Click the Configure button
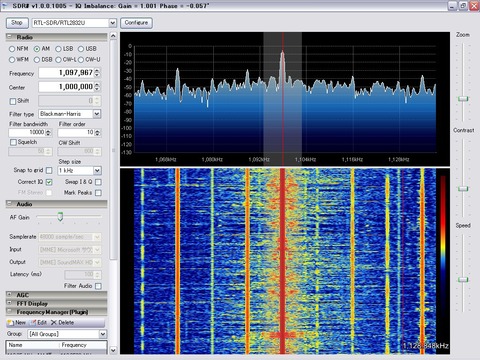The width and height of the screenshot is (480, 360). tap(136, 23)
